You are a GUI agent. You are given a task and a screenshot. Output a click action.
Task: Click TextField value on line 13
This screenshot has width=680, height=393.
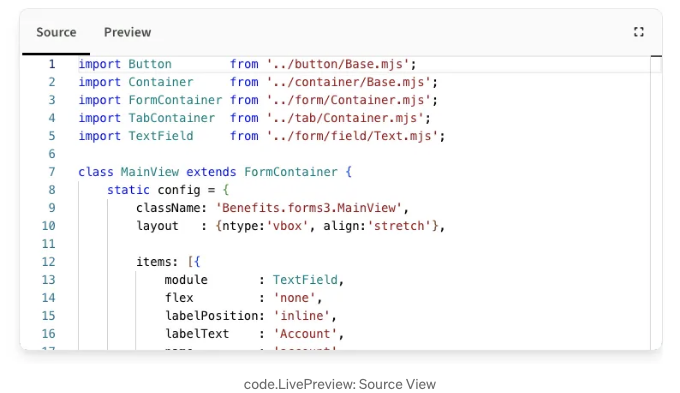coord(305,280)
